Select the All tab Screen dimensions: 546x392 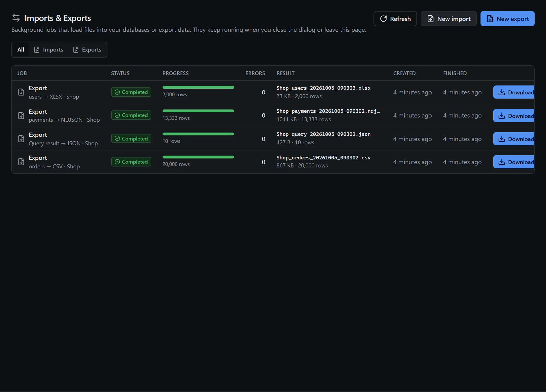coord(21,50)
